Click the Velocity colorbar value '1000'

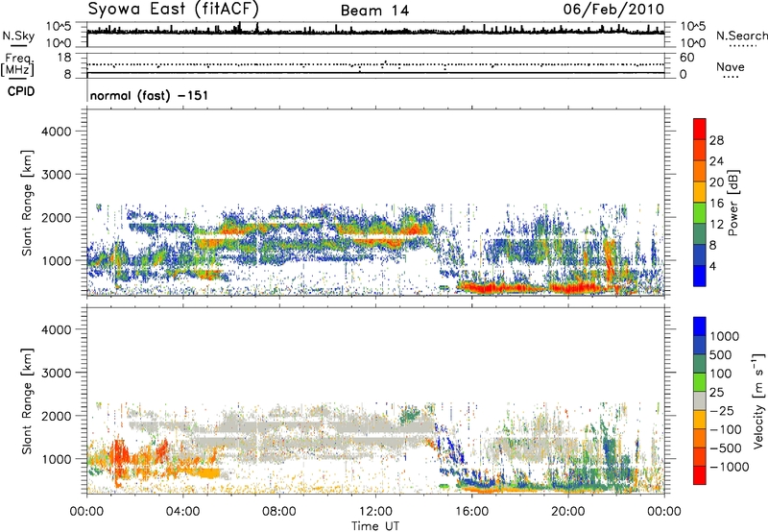(725, 336)
